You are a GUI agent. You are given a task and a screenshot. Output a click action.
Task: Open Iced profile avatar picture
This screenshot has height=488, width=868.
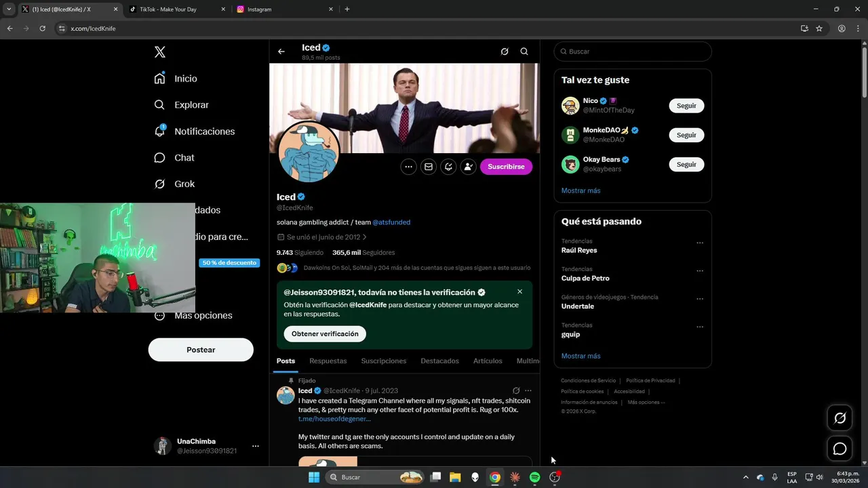[x=309, y=152]
